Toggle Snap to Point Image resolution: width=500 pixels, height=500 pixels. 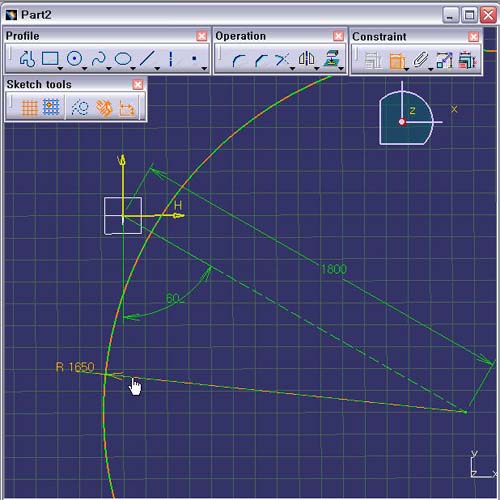tap(51, 107)
